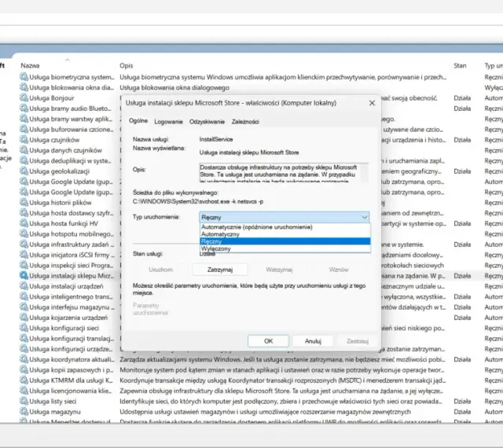
Task: Open the Odzyskiwanie tab
Action: (x=207, y=122)
